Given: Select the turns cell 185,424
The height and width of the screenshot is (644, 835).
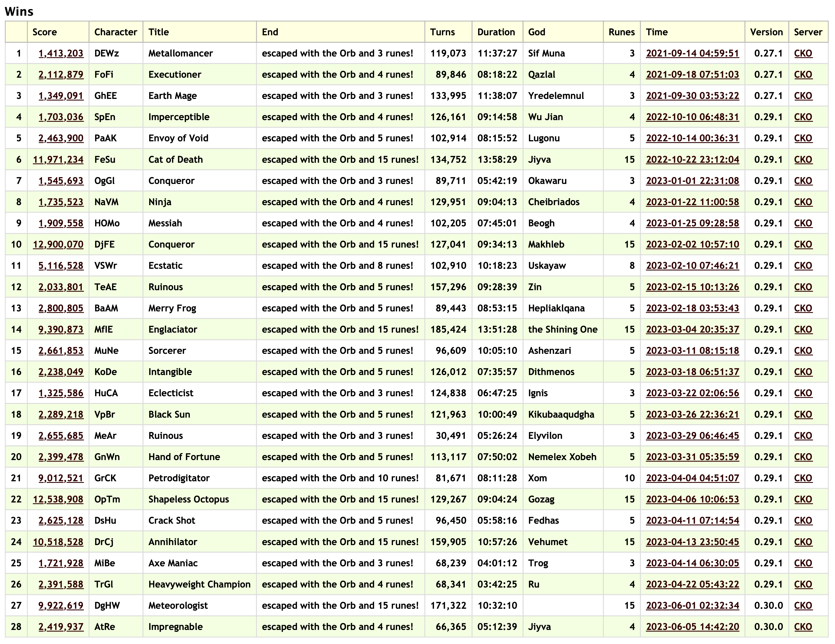Looking at the screenshot, I should 449,329.
